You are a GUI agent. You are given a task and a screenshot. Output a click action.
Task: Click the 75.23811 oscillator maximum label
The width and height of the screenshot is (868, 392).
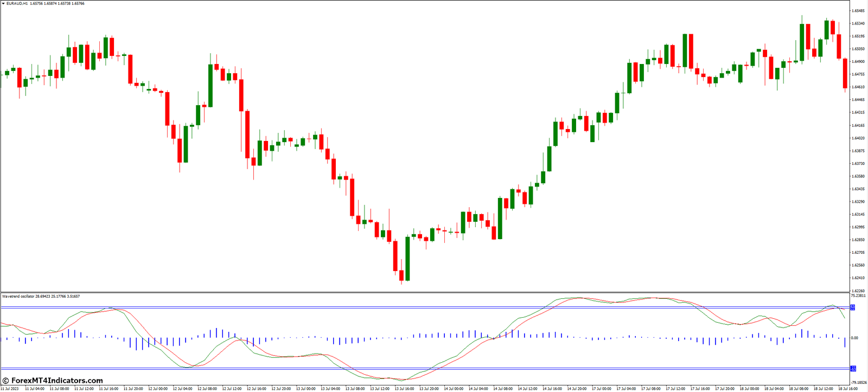click(x=858, y=296)
